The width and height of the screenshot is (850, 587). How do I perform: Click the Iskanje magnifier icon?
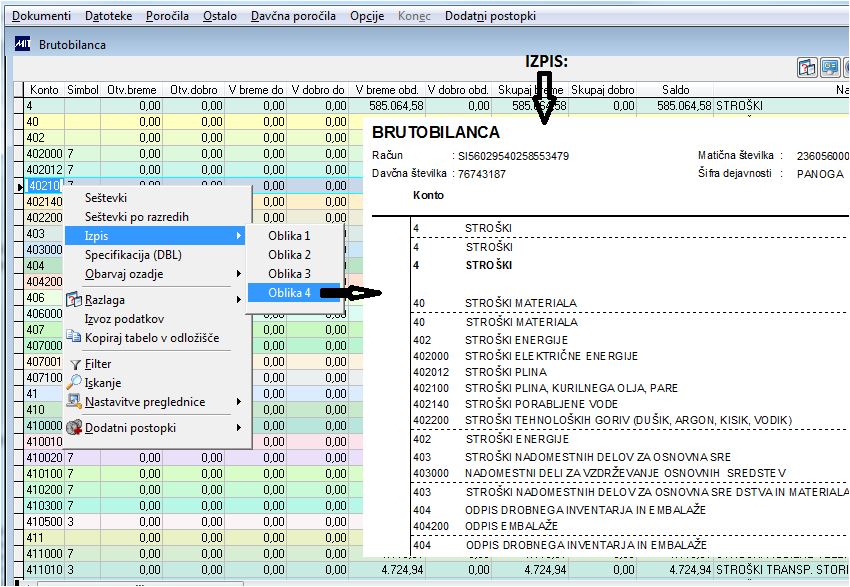(74, 382)
